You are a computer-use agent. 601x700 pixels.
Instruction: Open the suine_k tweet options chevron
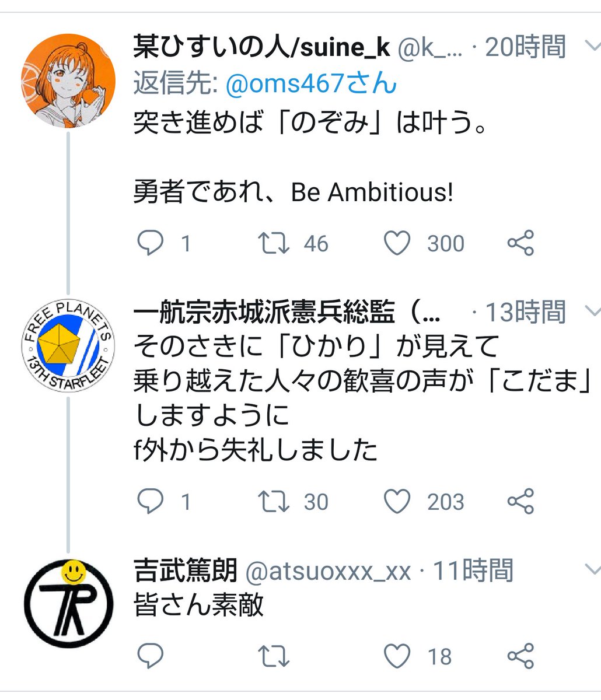pos(592,45)
